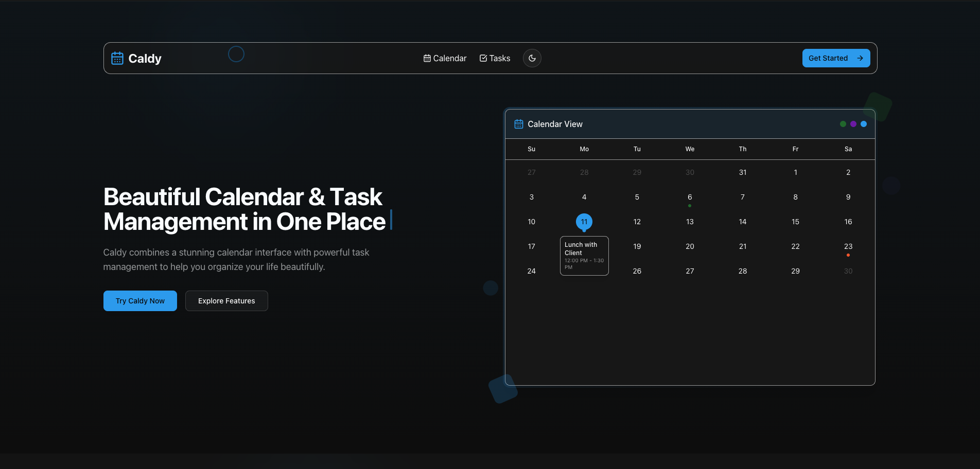
Task: Click the Caldy brand name text
Action: 145,59
